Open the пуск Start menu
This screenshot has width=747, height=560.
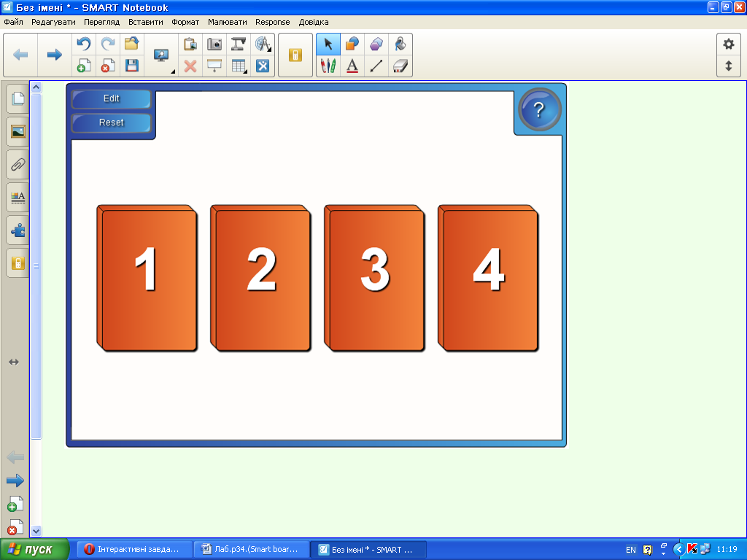coord(34,550)
